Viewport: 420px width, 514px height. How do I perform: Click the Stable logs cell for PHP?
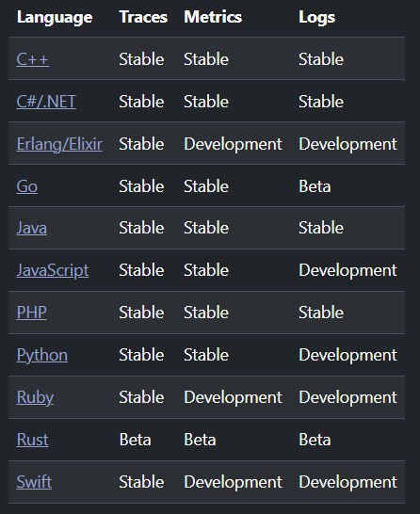[321, 313]
